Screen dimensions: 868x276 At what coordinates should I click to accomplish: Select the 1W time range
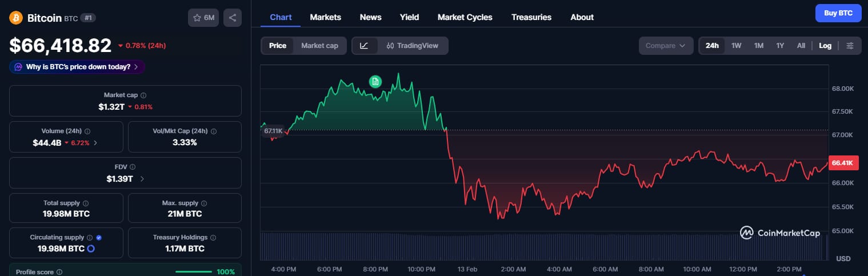pos(736,46)
